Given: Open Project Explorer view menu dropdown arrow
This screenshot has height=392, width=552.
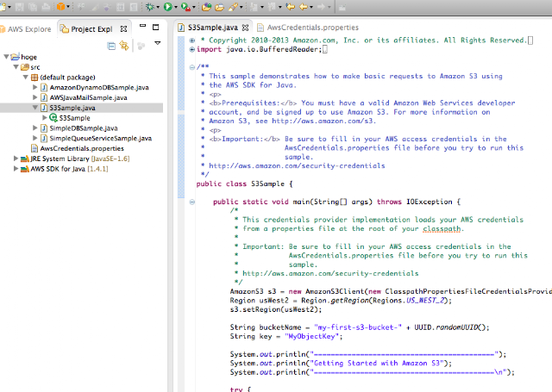Looking at the screenshot, I should tap(158, 43).
